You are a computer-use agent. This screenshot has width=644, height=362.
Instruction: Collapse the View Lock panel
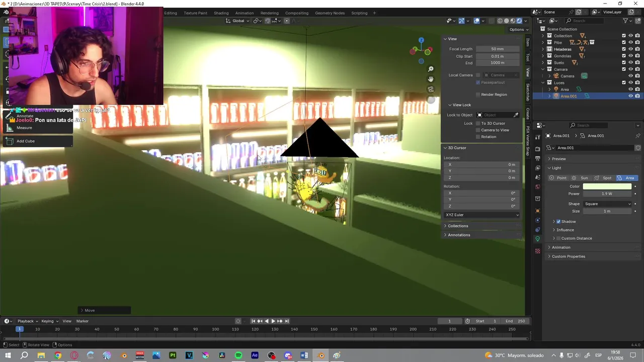coord(460,105)
